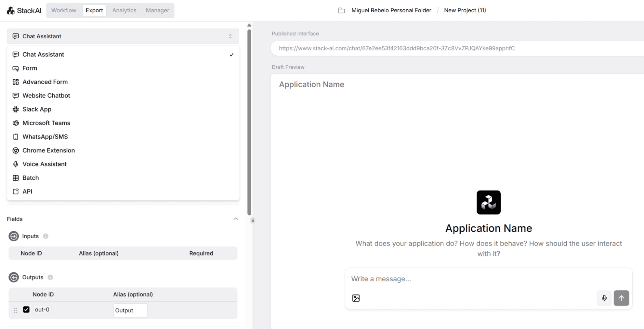Click the Draft Preview label

point(288,67)
